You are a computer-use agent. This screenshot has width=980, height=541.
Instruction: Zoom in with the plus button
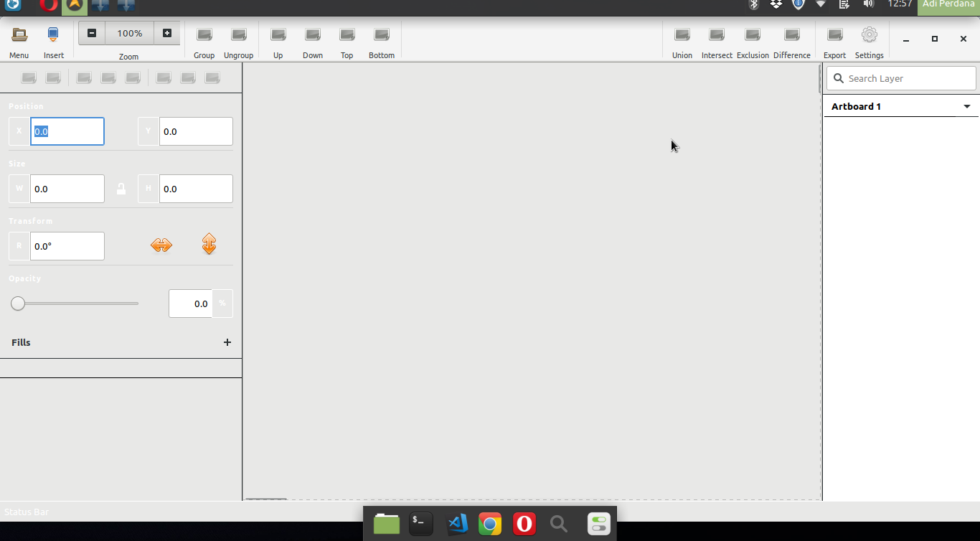coord(166,32)
